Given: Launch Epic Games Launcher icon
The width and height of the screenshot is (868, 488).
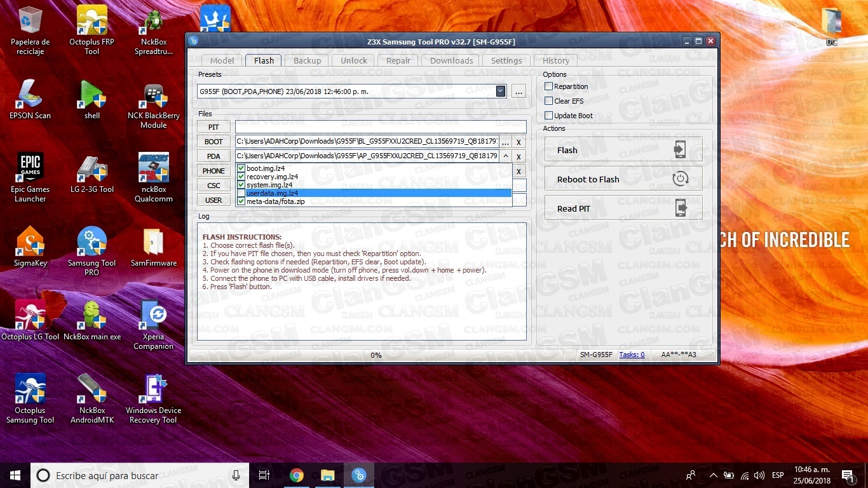Looking at the screenshot, I should coord(31,177).
